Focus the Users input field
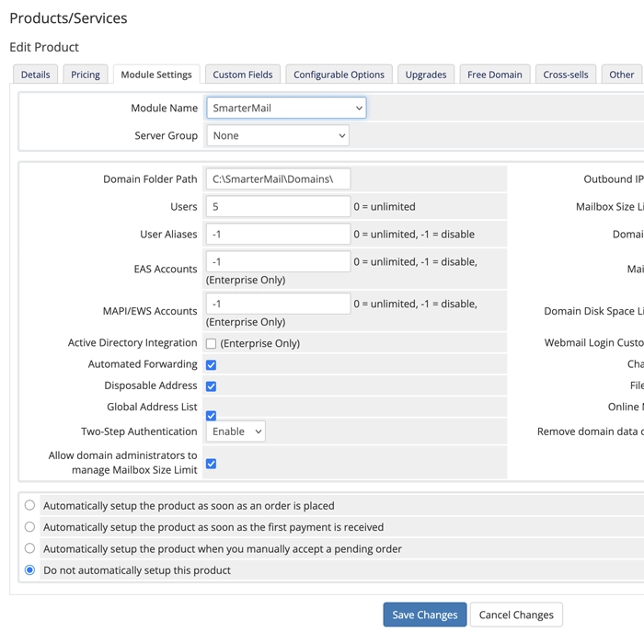The image size is (644, 644). pyautogui.click(x=279, y=207)
